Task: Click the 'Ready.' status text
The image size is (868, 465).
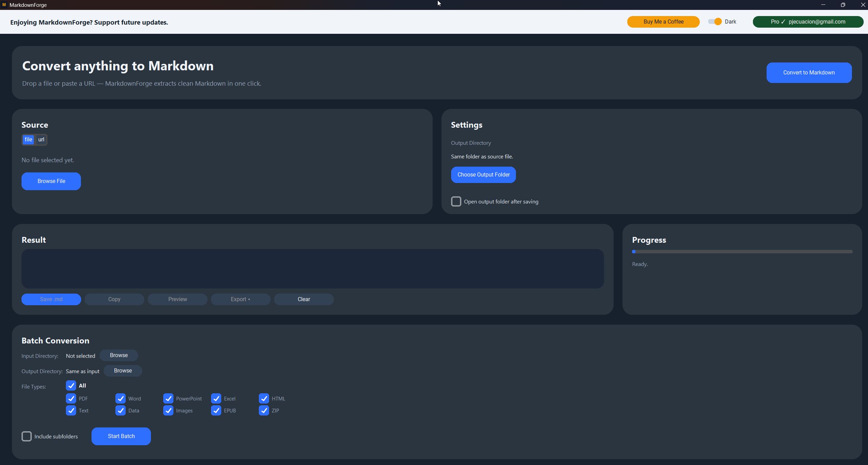Action: [x=640, y=264]
